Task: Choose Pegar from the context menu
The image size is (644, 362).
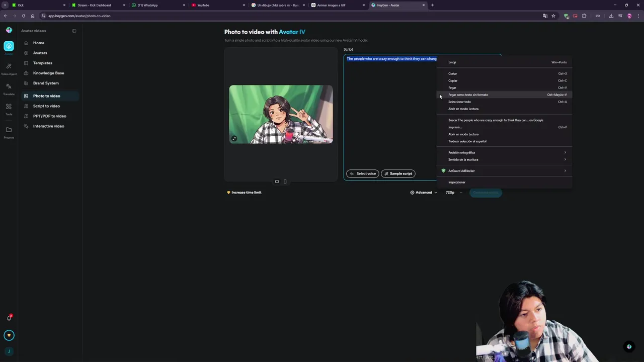Action: pyautogui.click(x=505, y=87)
